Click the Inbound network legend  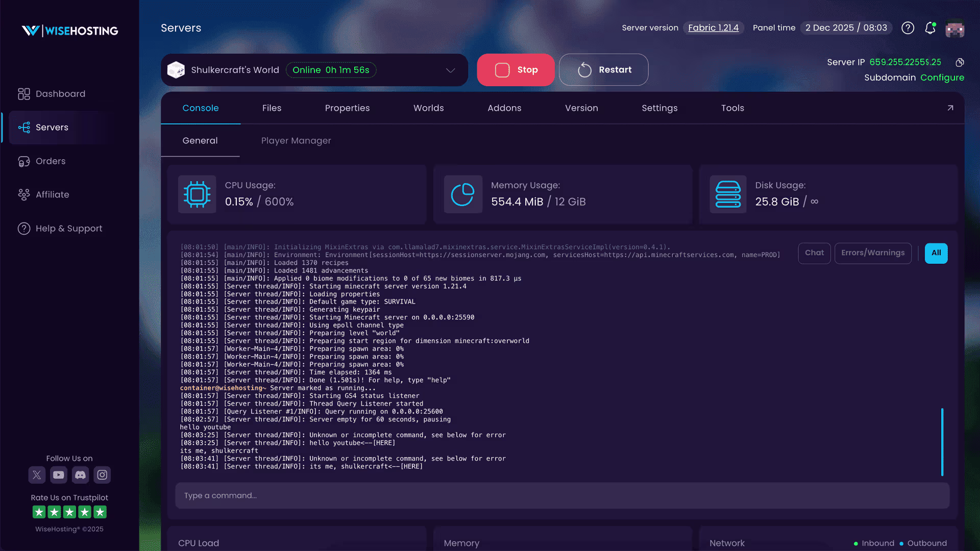874,543
